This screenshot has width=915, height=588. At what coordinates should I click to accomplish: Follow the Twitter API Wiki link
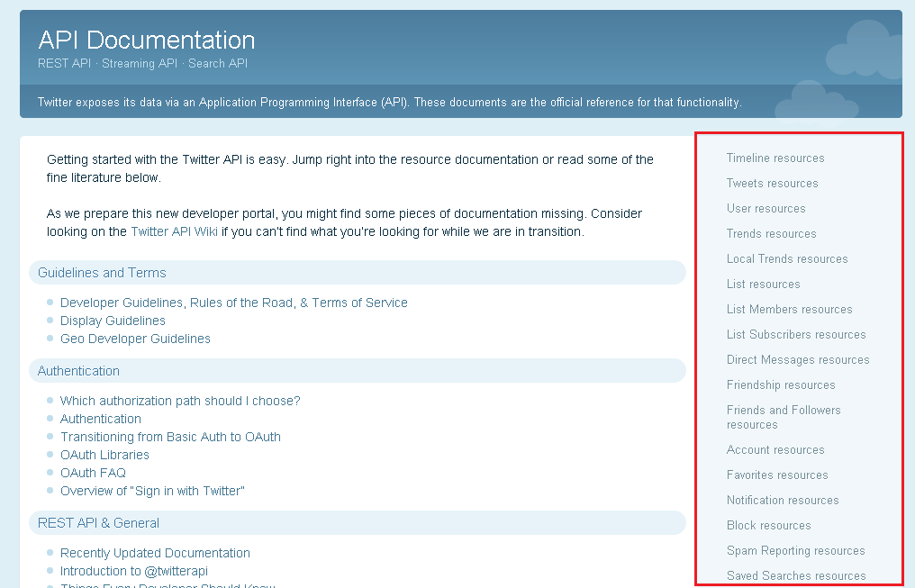(x=175, y=231)
